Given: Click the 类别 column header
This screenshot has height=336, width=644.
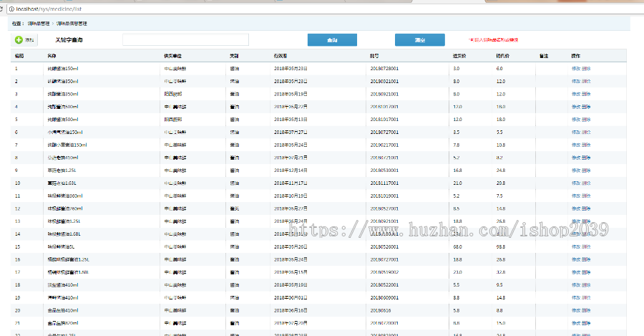Looking at the screenshot, I should (235, 56).
